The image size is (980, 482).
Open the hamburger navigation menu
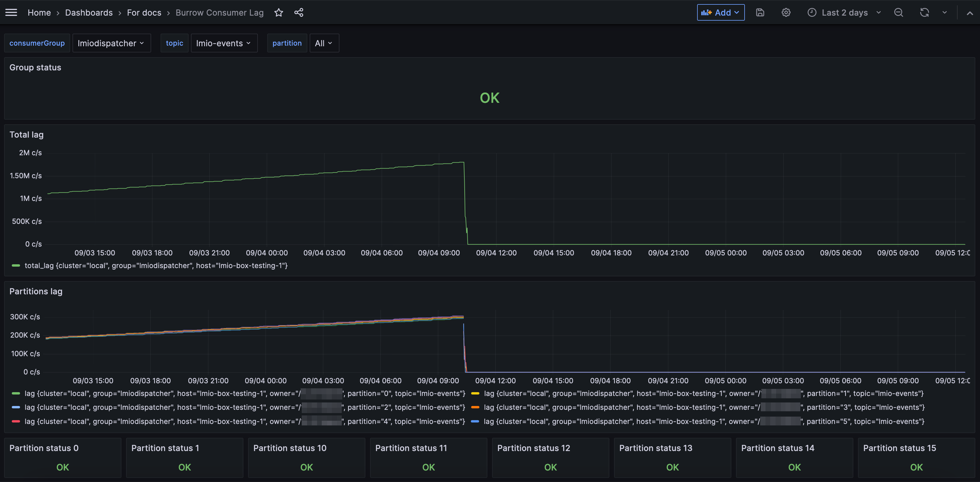11,13
